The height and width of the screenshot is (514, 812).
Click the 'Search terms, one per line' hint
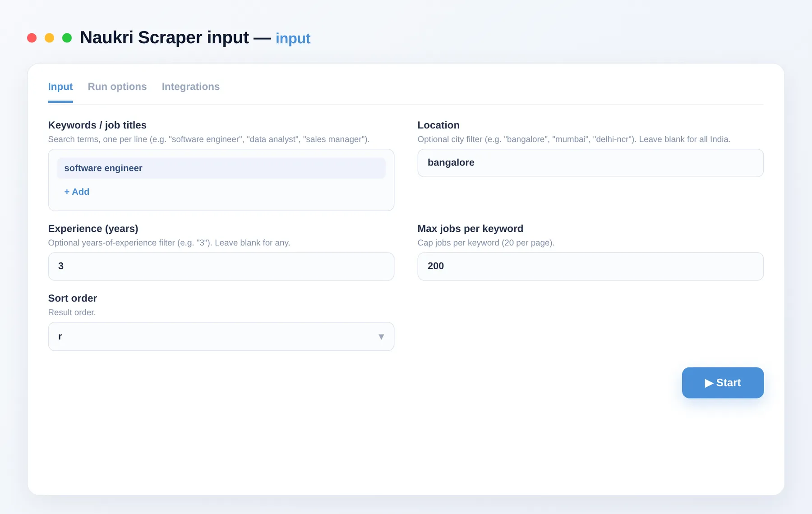pyautogui.click(x=209, y=139)
